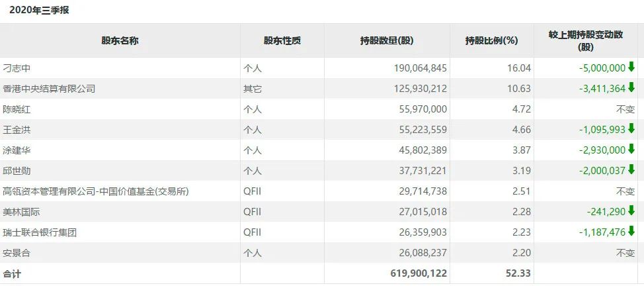The width and height of the screenshot is (644, 286).
Task: Click green down arrow beside -1,187,476
Action: point(631,232)
